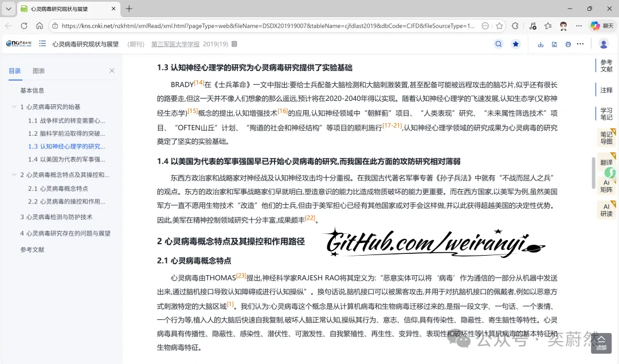Close the 目录 sidebar with the X

tap(112, 70)
